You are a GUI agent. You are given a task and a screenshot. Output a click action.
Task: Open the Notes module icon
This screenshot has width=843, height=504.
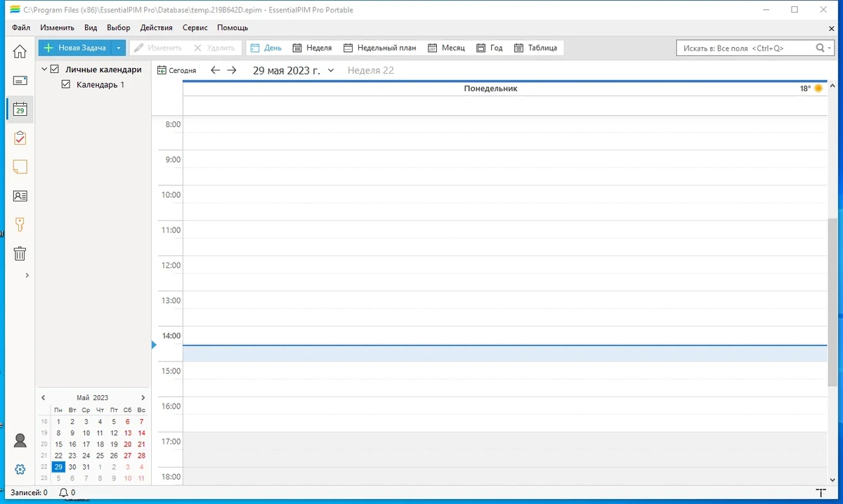pos(20,167)
